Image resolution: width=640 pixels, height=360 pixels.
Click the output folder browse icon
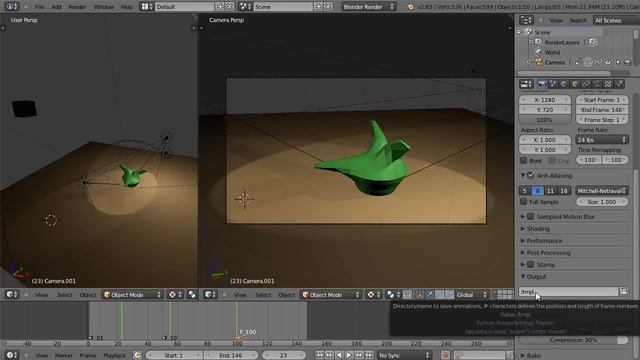click(x=623, y=291)
